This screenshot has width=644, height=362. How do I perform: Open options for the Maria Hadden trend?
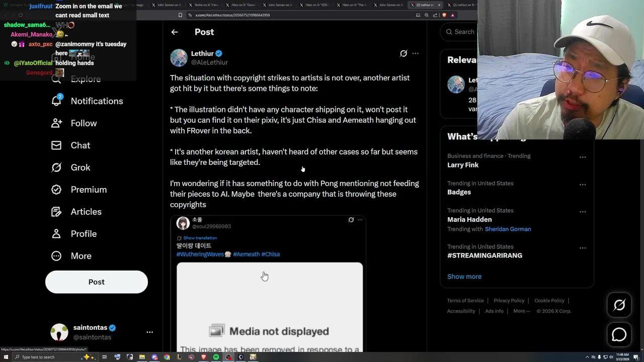pos(583,212)
